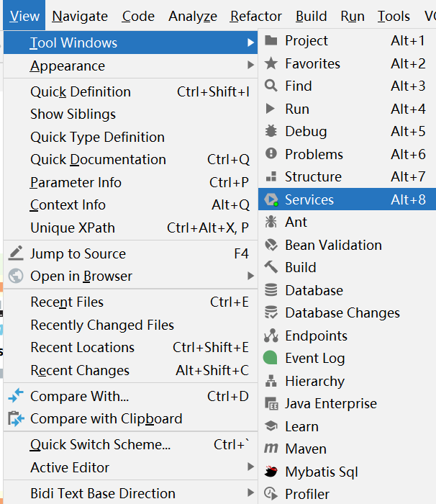This screenshot has width=436, height=504.
Task: Click the Services icon in tool windows
Action: 271,199
